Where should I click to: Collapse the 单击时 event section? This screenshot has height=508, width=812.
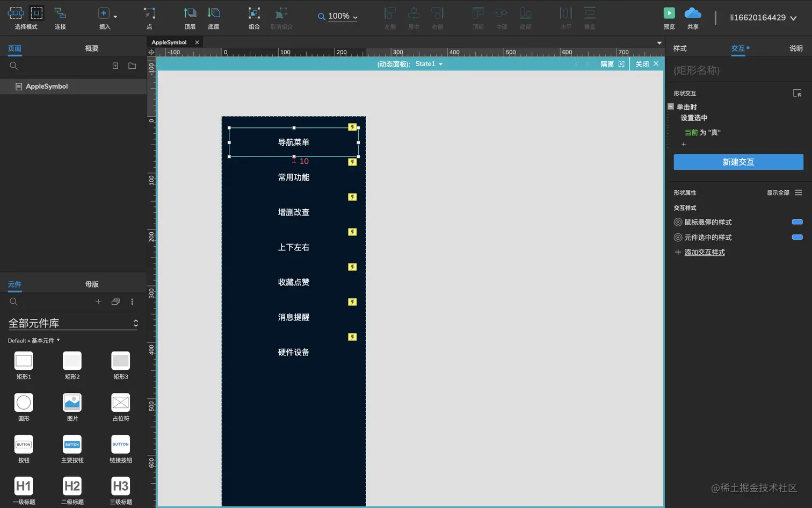coord(671,106)
